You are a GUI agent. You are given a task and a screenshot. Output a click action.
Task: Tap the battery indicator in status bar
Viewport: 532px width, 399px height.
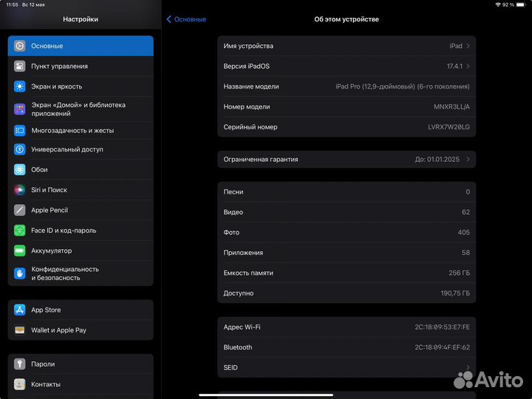pyautogui.click(x=521, y=4)
